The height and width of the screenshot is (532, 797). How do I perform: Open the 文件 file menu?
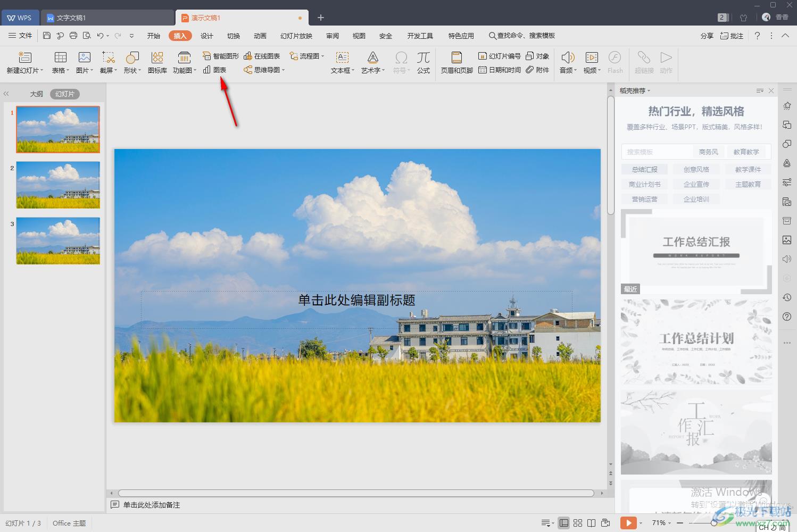[x=20, y=36]
